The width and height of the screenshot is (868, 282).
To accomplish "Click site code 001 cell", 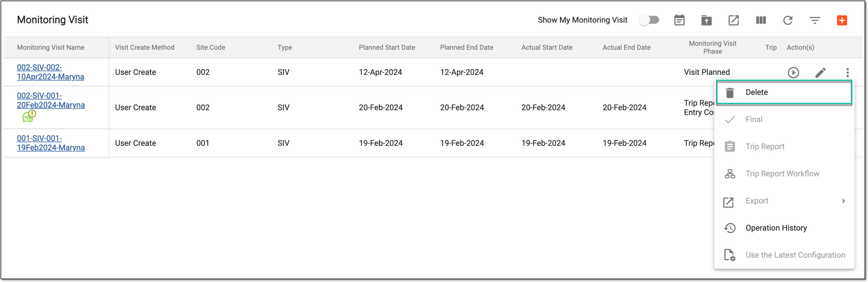I will click(x=203, y=143).
